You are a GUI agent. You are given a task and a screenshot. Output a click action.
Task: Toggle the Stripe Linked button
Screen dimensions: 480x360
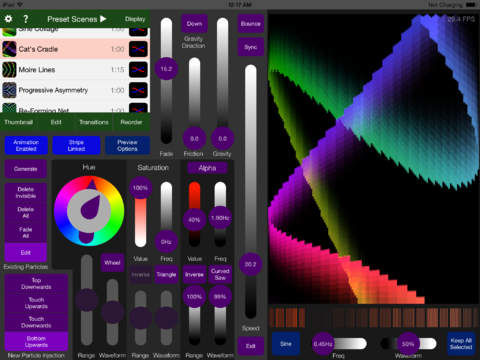[x=76, y=145]
